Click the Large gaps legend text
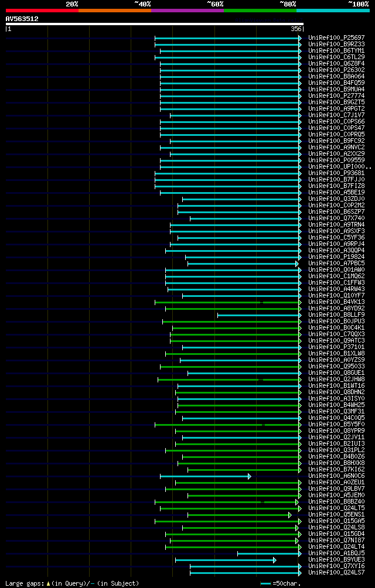This screenshot has height=588, width=375. (x=72, y=583)
